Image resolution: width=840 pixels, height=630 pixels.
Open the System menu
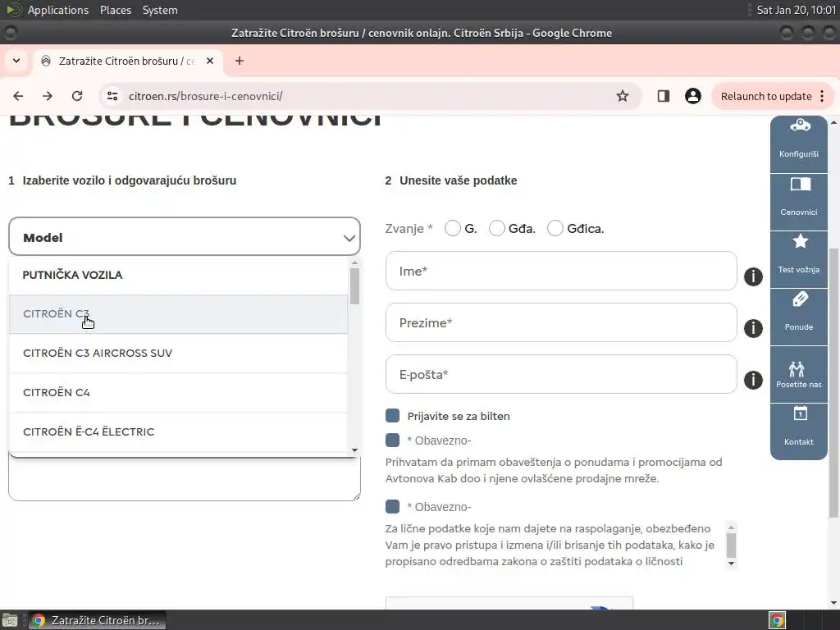tap(160, 10)
